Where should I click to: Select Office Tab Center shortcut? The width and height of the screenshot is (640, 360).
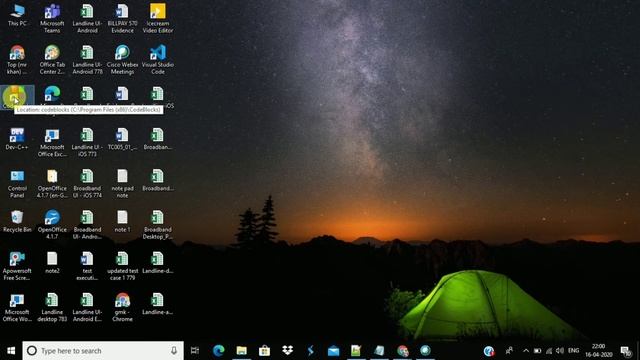tap(52, 60)
